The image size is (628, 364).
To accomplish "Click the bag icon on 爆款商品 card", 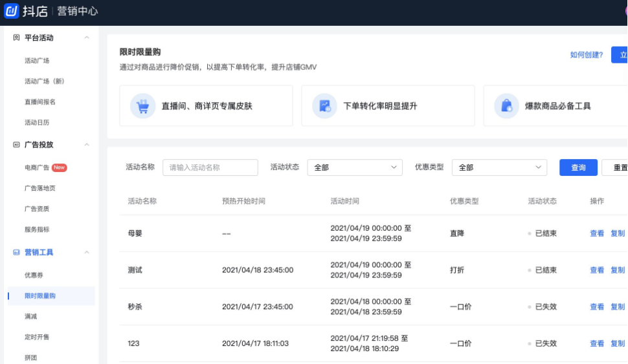I will (507, 106).
